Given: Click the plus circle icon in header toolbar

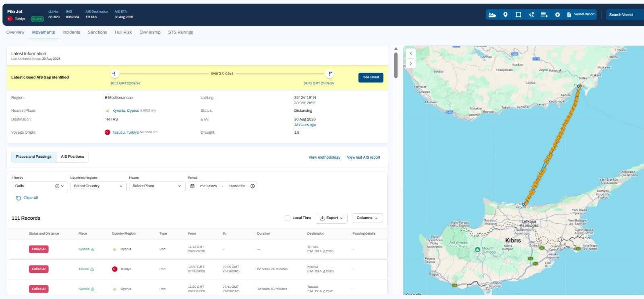Looking at the screenshot, I should tap(557, 14).
